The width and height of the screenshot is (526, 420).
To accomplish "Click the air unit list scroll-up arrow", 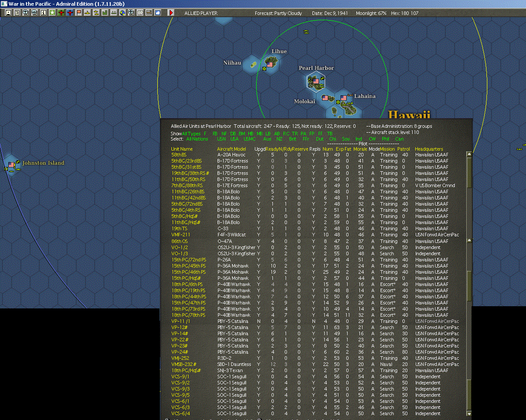I will [x=469, y=154].
